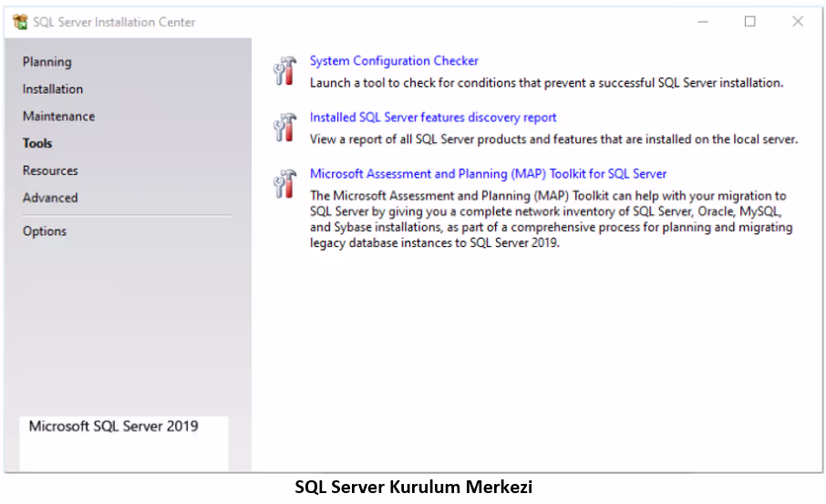Screen dimensions: 826x504
Task: Click the 'Microsoft SQL Server 2019' label
Action: tap(113, 426)
